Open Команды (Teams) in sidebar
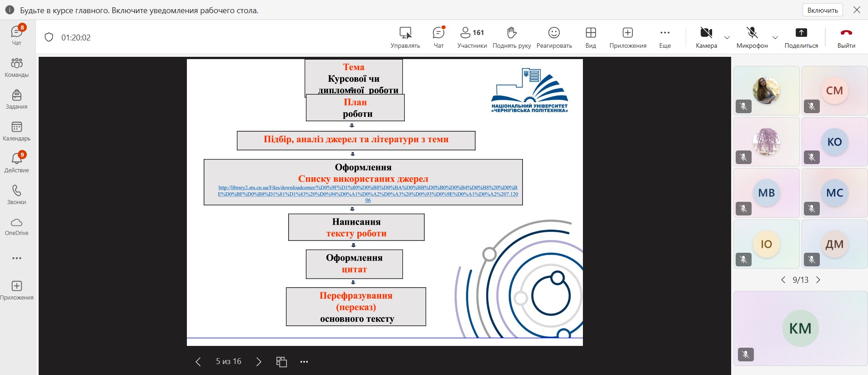Image resolution: width=868 pixels, height=375 pixels. [x=16, y=67]
